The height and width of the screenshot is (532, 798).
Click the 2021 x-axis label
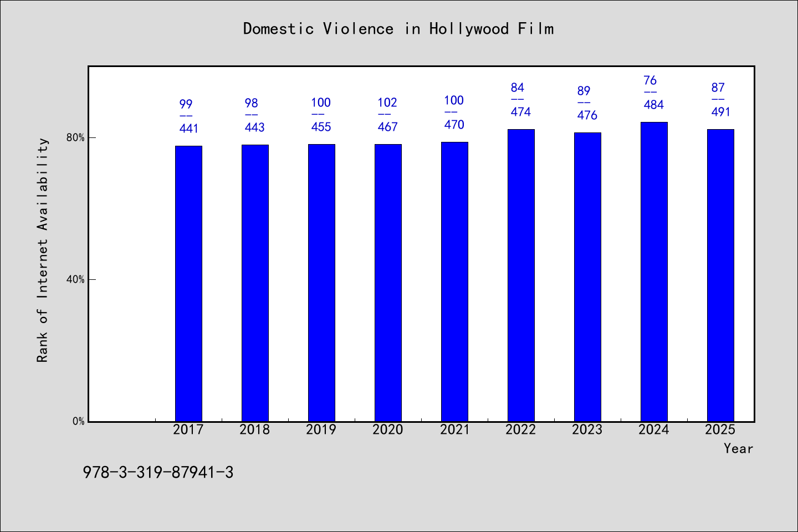click(454, 429)
